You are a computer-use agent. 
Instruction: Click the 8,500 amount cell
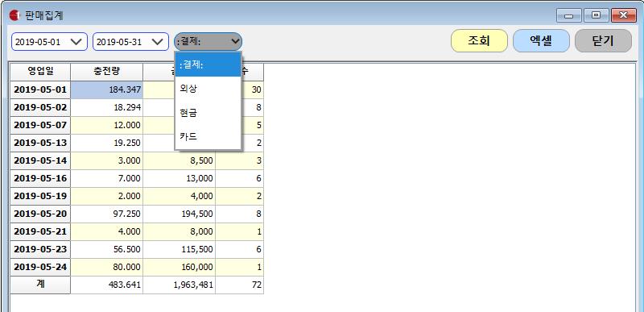pyautogui.click(x=179, y=160)
